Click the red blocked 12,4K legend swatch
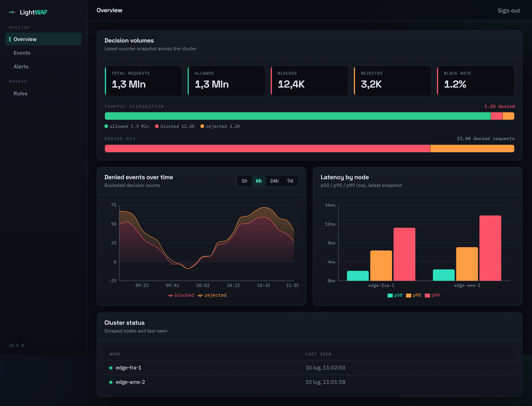 click(x=157, y=126)
